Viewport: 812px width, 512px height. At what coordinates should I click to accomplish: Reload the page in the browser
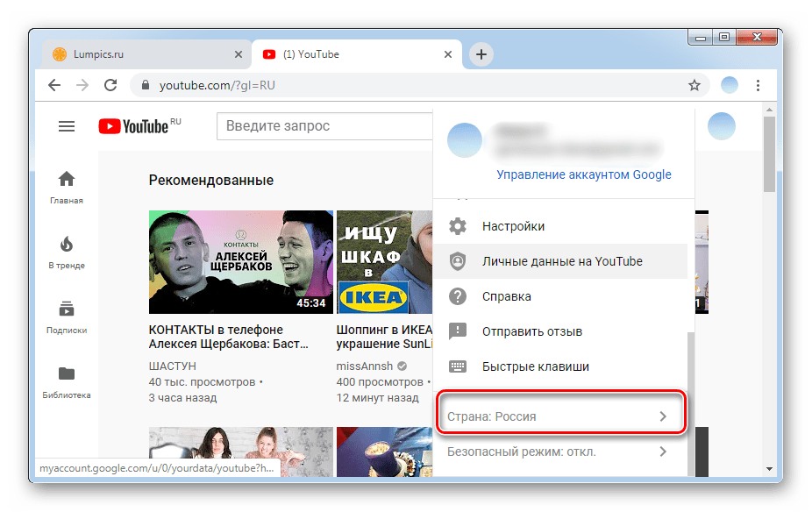point(110,85)
